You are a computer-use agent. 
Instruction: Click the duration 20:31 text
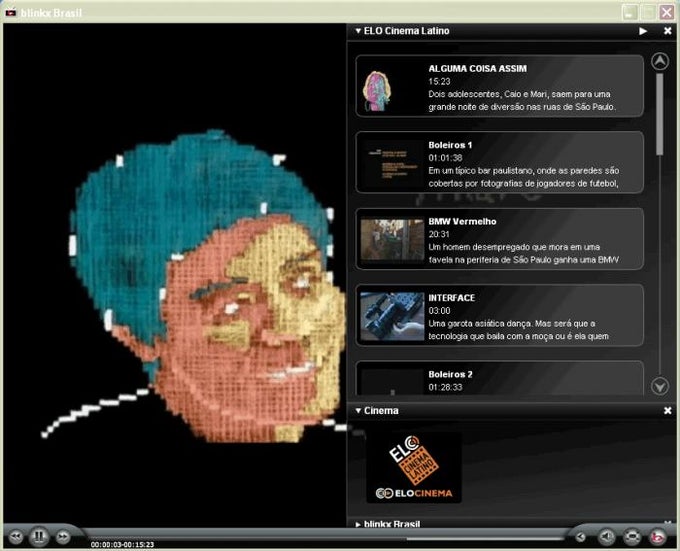click(439, 235)
